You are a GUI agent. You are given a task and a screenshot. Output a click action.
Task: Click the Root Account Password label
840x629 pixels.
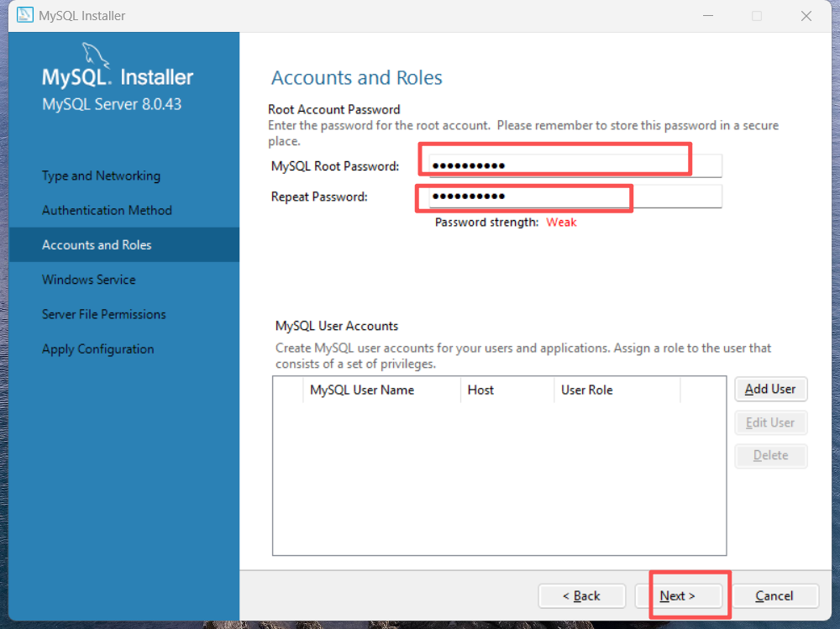334,109
